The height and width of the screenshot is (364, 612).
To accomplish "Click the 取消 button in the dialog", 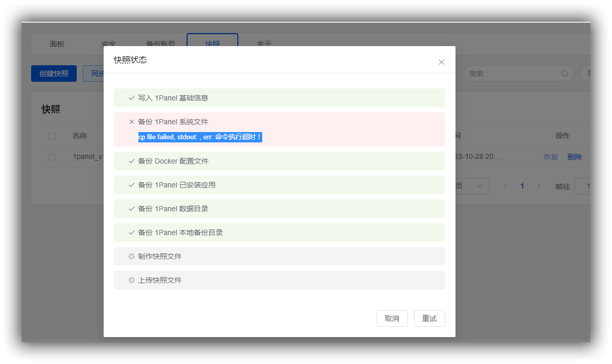I will tap(392, 318).
